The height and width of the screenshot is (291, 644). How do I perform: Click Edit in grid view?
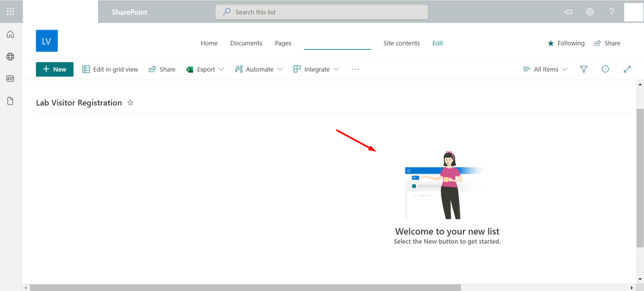(110, 70)
